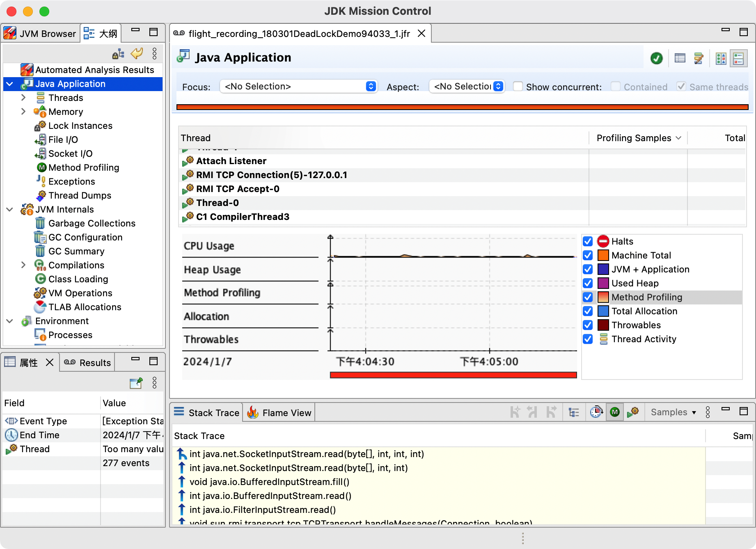Uncheck the Total Allocation checkbox
Screen dimensions: 756x549
pos(588,311)
